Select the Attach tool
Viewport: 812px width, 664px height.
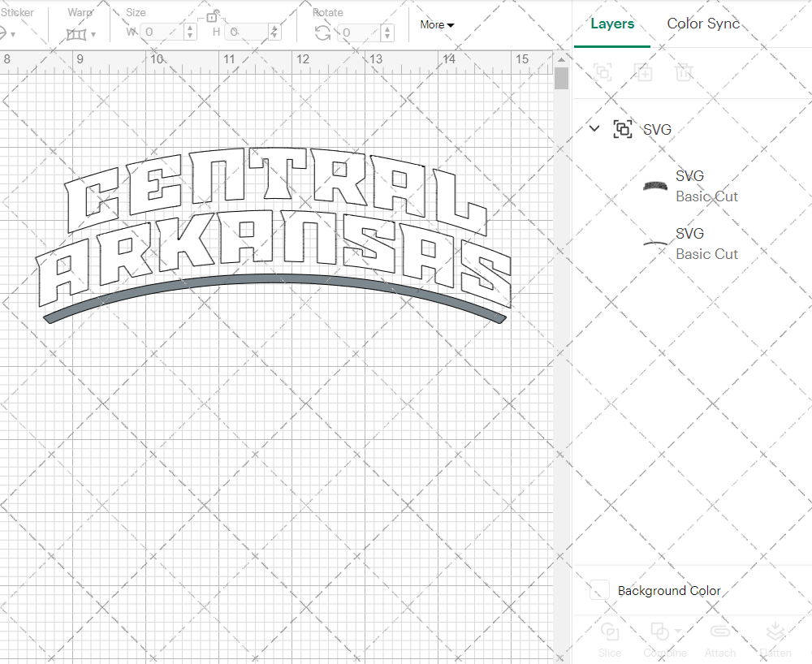click(x=720, y=632)
